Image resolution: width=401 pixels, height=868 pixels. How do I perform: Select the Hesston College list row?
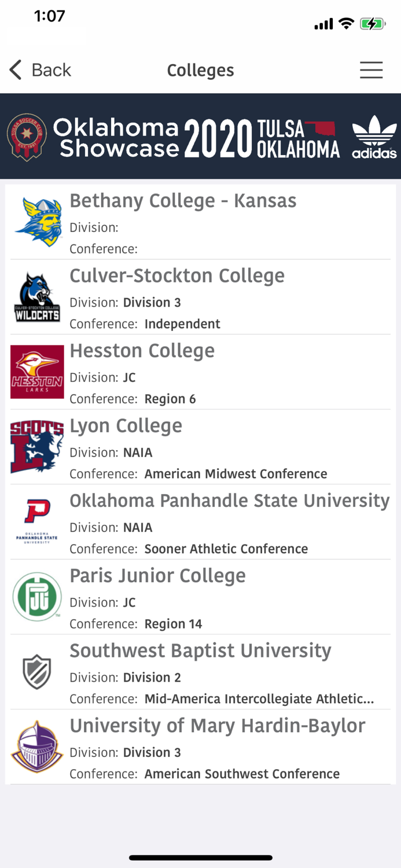[200, 372]
